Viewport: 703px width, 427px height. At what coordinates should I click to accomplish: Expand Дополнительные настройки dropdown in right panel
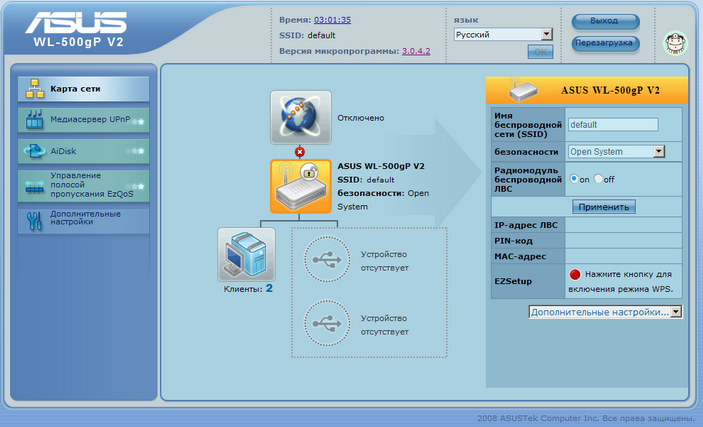pos(606,312)
